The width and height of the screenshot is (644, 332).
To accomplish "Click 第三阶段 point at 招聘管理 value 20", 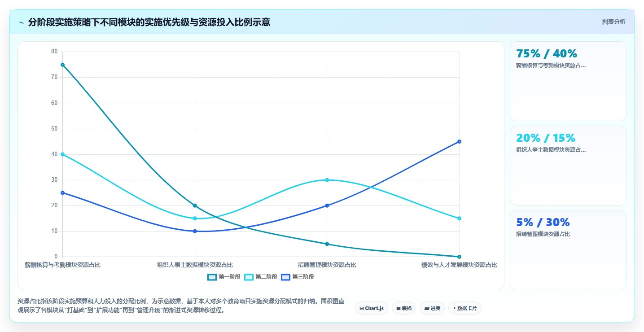I will [x=327, y=205].
